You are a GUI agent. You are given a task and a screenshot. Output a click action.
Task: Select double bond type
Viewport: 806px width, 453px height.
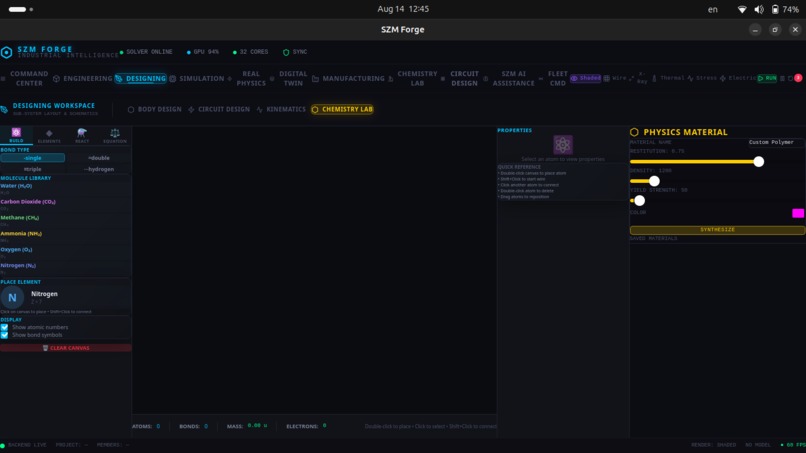point(99,158)
